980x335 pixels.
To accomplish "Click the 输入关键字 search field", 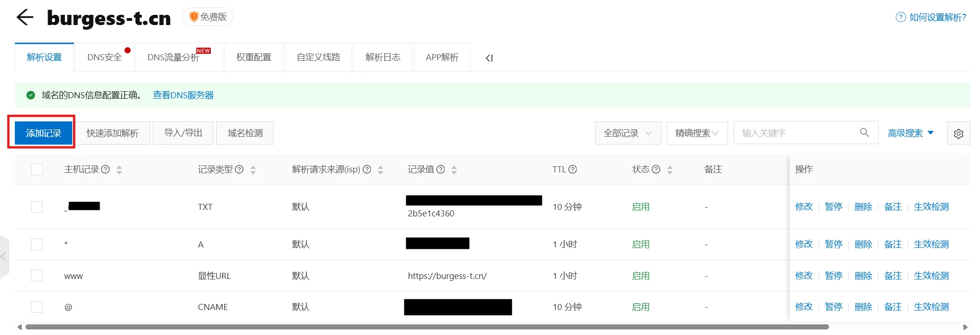I will [x=797, y=133].
